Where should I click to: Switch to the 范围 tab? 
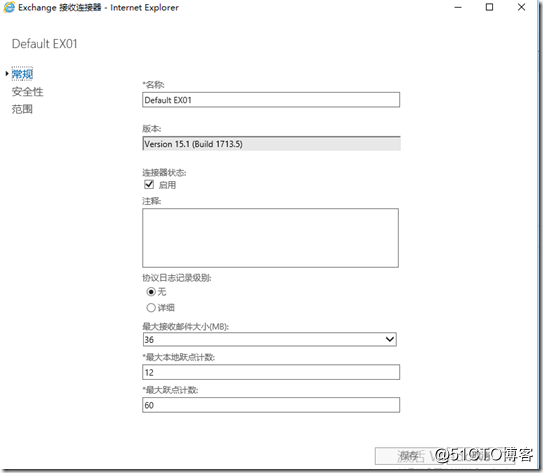pyautogui.click(x=22, y=109)
